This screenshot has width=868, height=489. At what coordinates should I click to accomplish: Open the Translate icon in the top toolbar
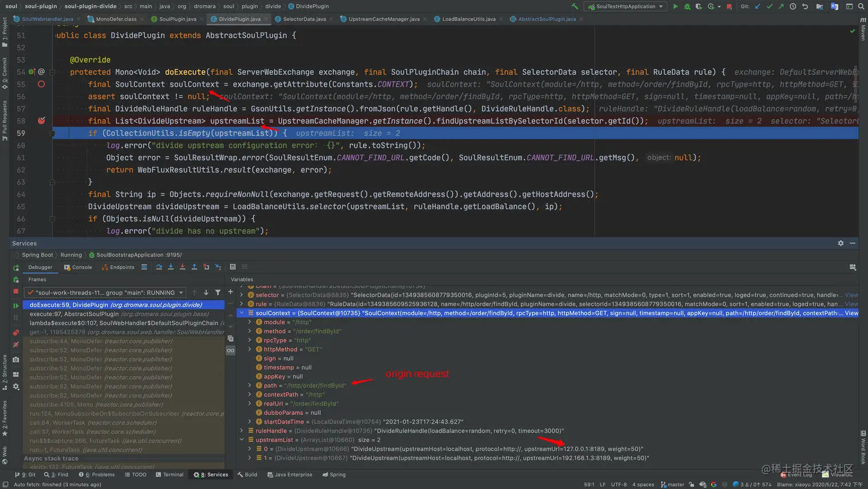pos(835,6)
